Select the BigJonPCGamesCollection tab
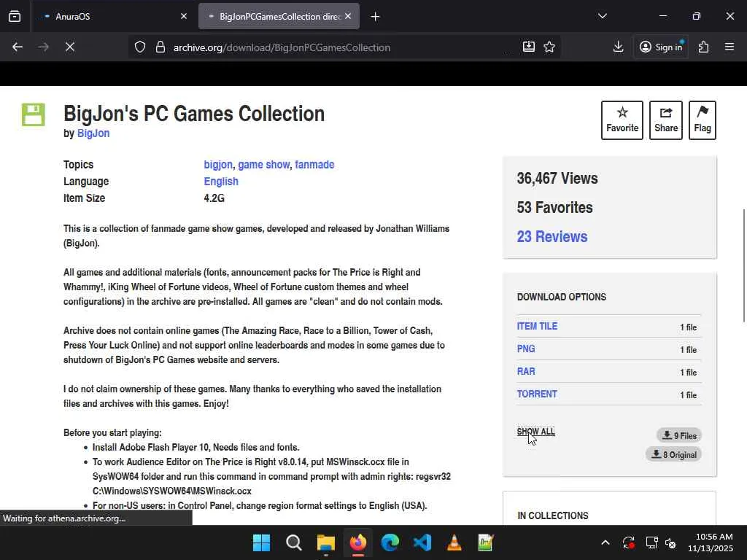 click(x=279, y=16)
